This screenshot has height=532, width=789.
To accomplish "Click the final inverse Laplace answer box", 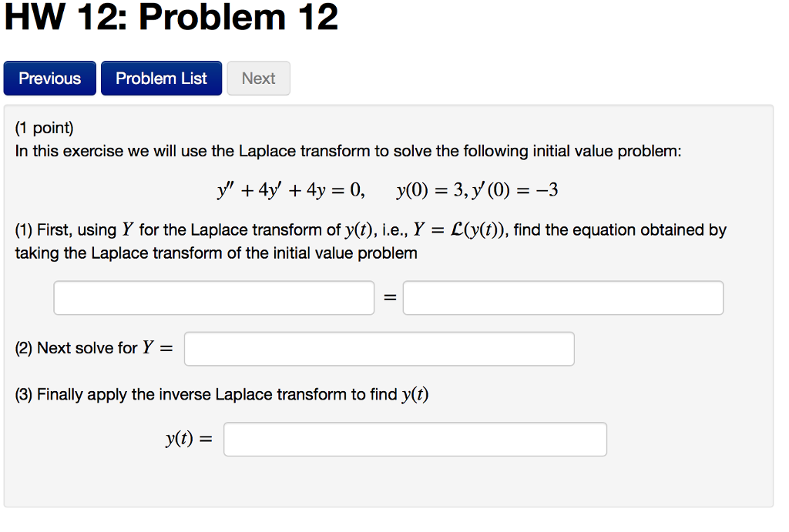I will [415, 439].
